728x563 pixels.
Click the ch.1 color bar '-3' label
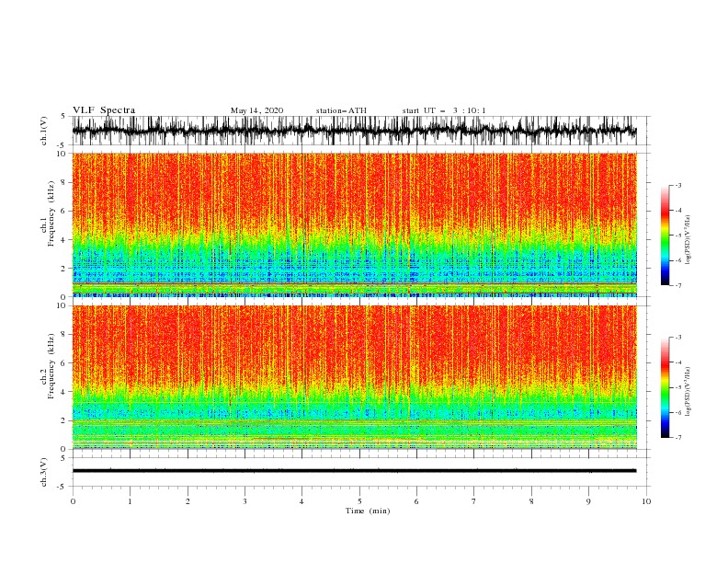tap(677, 185)
